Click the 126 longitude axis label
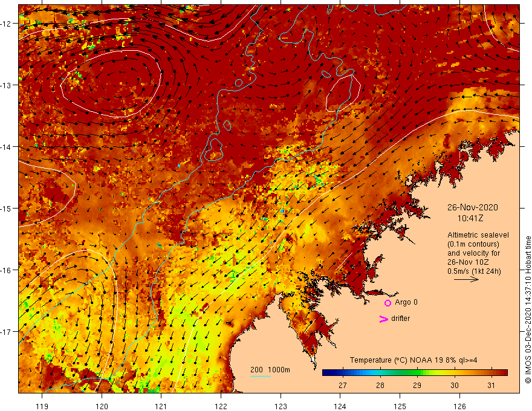The width and height of the screenshot is (532, 411). 459,406
